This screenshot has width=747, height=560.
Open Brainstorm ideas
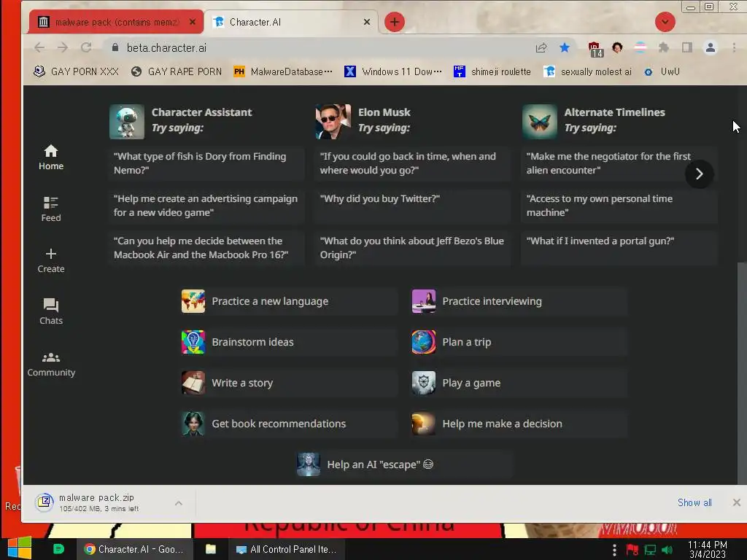pyautogui.click(x=289, y=343)
